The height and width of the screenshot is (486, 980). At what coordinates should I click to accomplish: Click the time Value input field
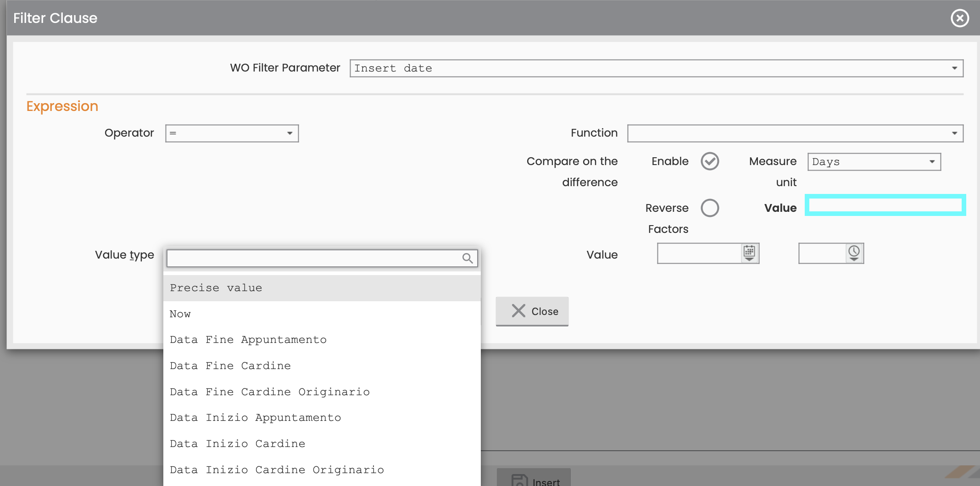(x=822, y=253)
